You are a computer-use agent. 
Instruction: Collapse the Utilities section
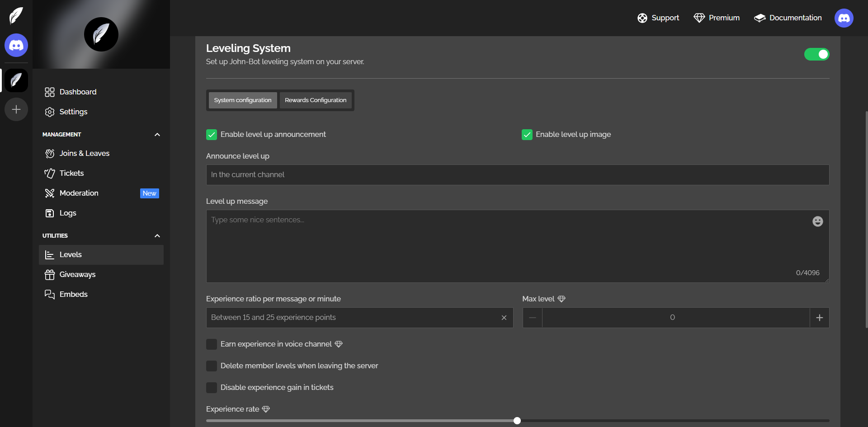click(x=157, y=236)
